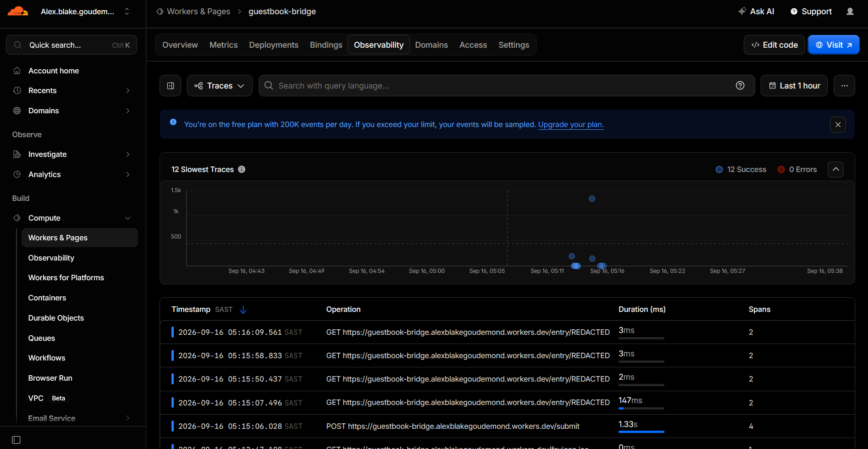Go to the Workers & Pages breadcrumb
868x449 pixels.
coord(194,11)
